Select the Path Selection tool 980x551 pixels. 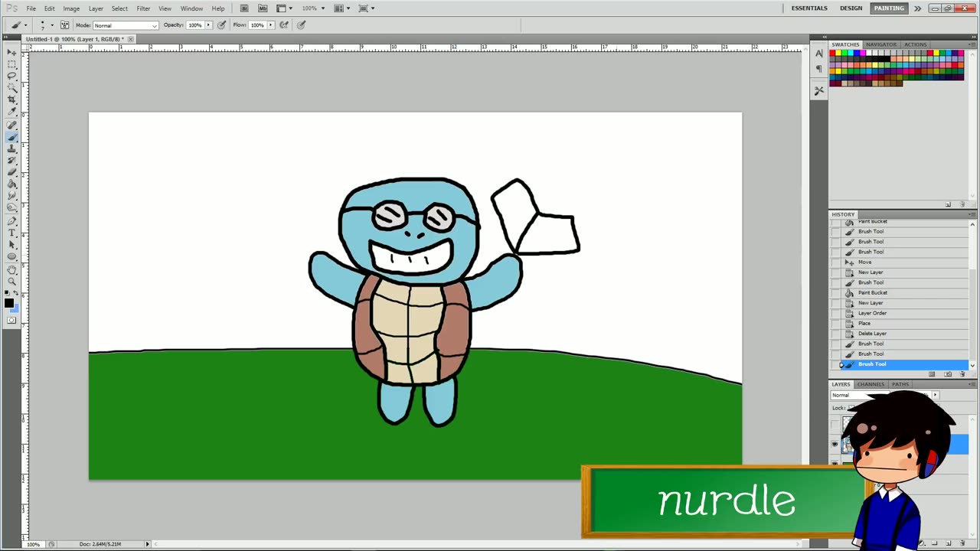[x=12, y=245]
